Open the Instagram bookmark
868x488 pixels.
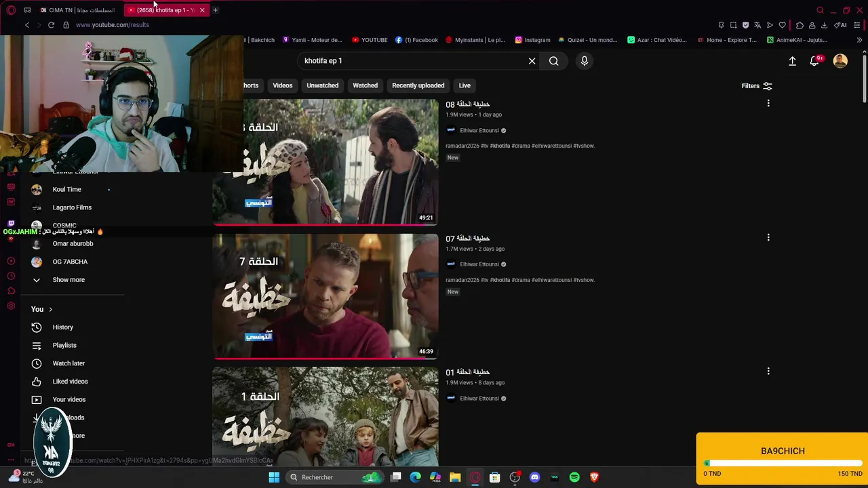532,40
